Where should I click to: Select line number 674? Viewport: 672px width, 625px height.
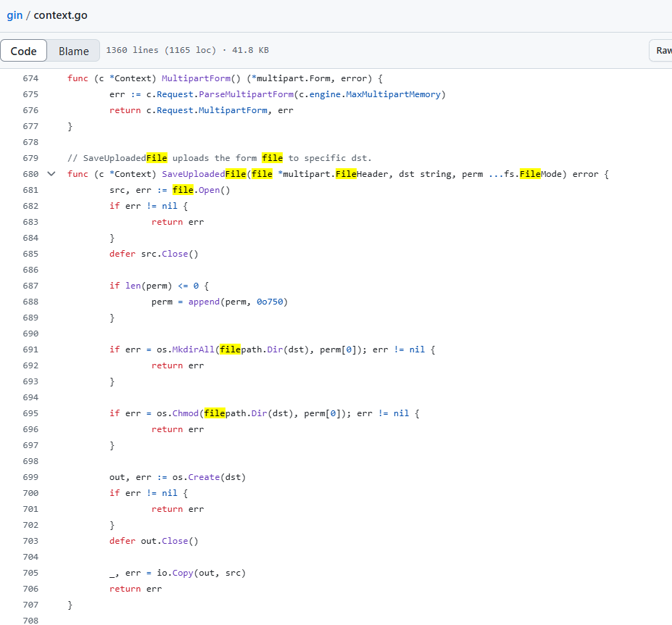[x=30, y=78]
